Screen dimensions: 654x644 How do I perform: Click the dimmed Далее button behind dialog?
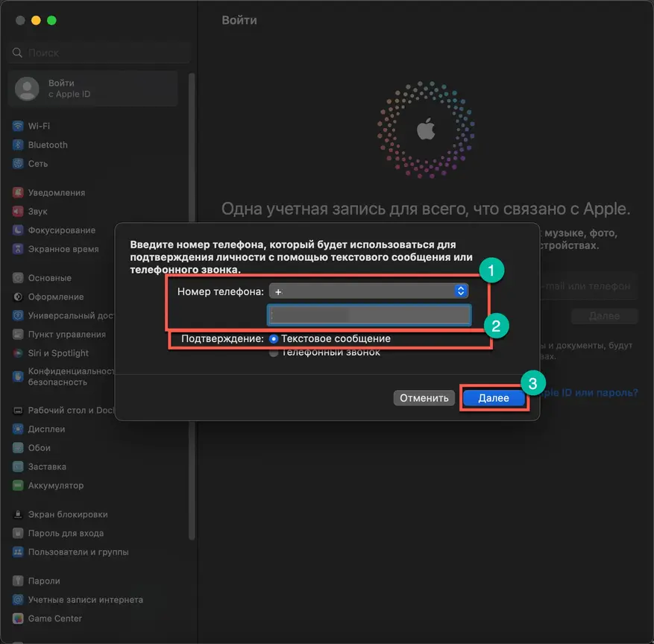tap(604, 316)
